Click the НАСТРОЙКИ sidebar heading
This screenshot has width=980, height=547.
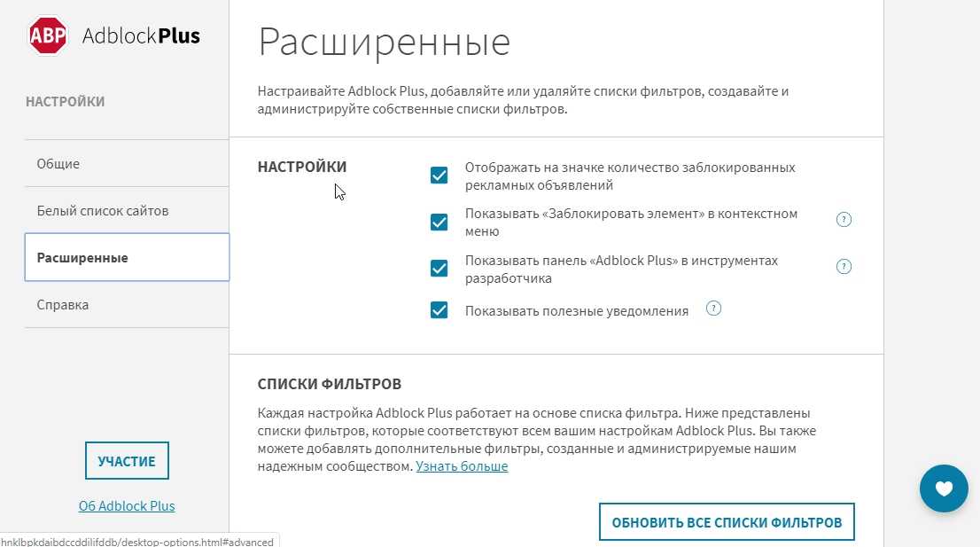point(65,101)
